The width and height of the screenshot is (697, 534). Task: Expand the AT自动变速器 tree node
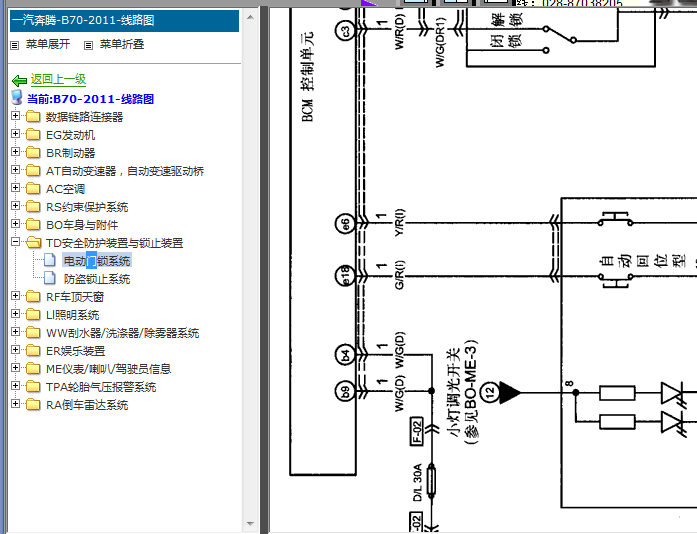coord(16,169)
